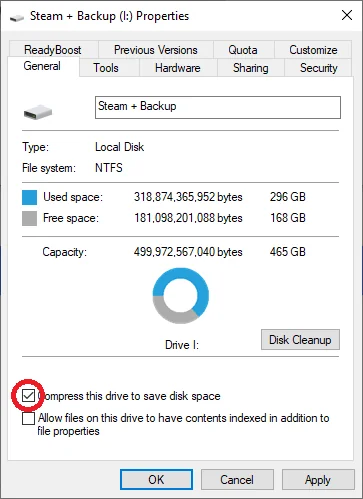The image size is (363, 499).
Task: Click the '318,874,365,952 bytes' used value
Action: pos(188,197)
